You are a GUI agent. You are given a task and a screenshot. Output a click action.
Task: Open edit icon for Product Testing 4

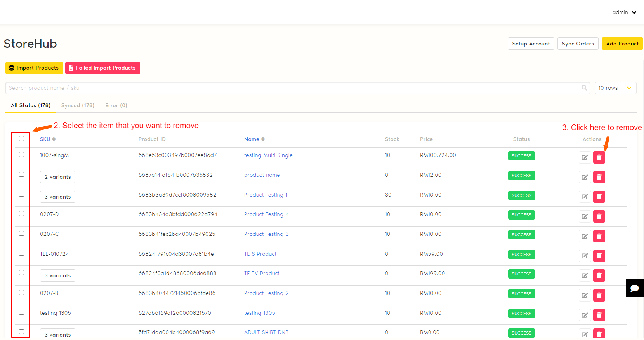tap(585, 216)
